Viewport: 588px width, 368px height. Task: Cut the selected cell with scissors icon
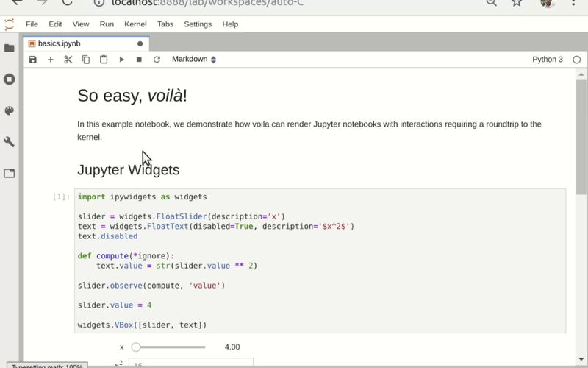coord(68,60)
